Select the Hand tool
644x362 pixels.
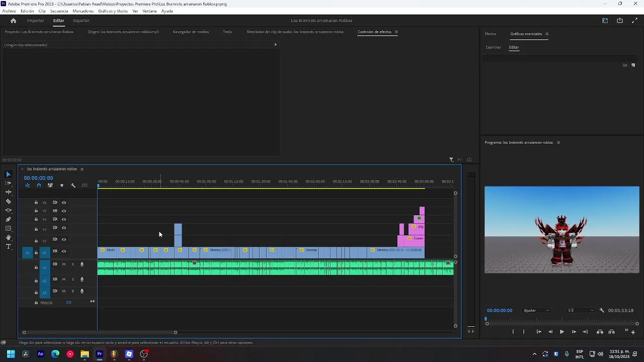[8, 237]
